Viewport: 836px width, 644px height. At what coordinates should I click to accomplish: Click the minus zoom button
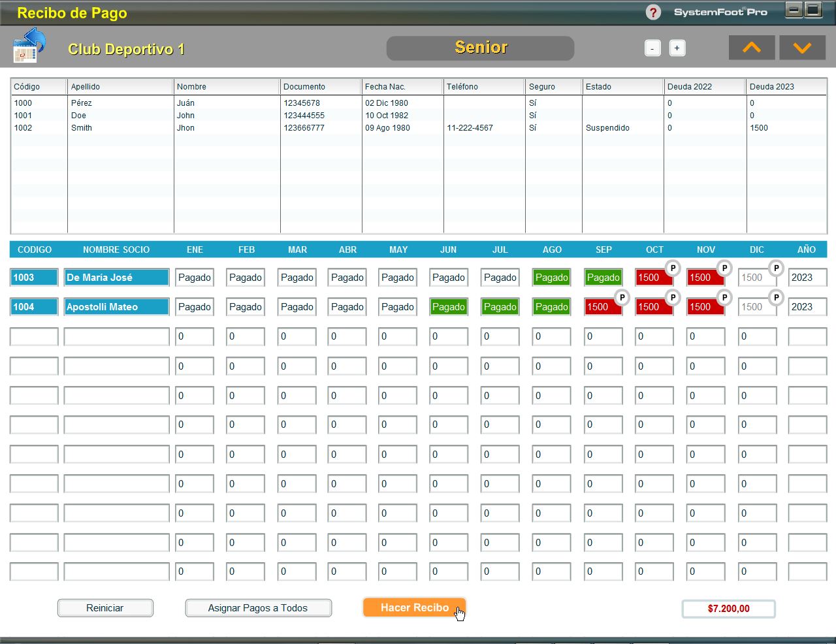click(652, 48)
